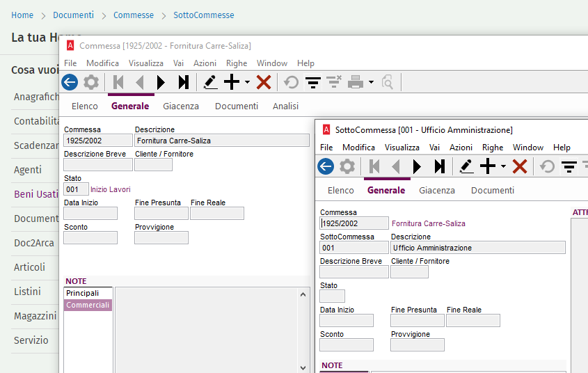Go to next record in SottoCommessa window

point(417,166)
